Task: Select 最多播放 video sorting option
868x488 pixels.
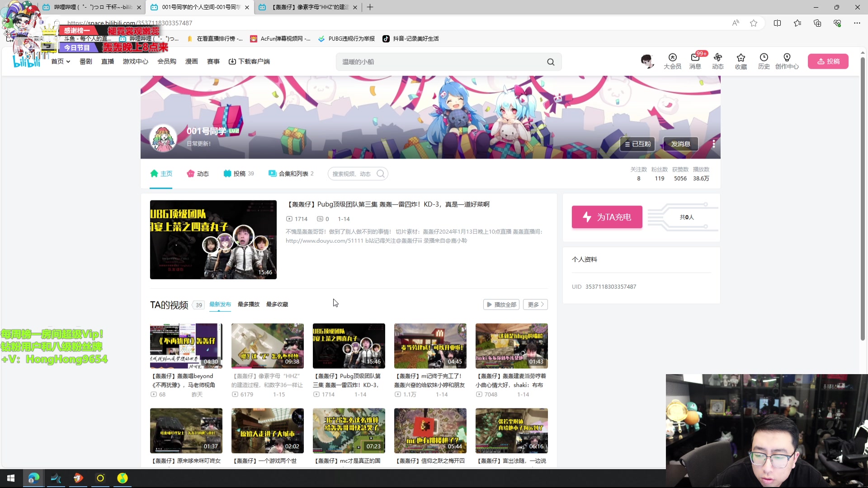Action: coord(248,305)
